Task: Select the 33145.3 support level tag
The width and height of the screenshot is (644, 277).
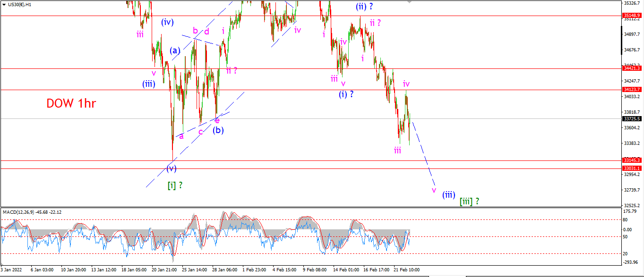Action: pyautogui.click(x=633, y=160)
